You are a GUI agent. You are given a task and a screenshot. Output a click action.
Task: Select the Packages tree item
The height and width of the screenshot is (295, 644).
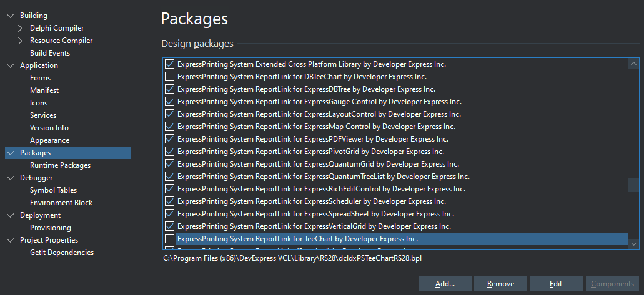coord(68,153)
